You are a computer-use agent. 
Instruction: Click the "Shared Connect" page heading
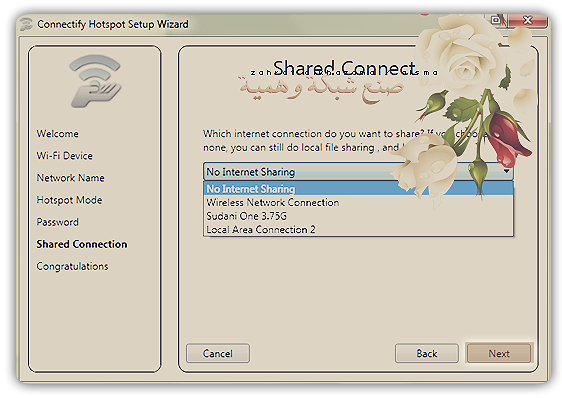[344, 68]
